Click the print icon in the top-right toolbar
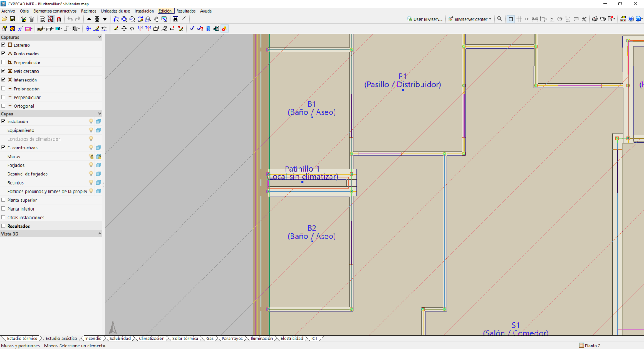Screen dimensions: 644x349 coord(595,19)
